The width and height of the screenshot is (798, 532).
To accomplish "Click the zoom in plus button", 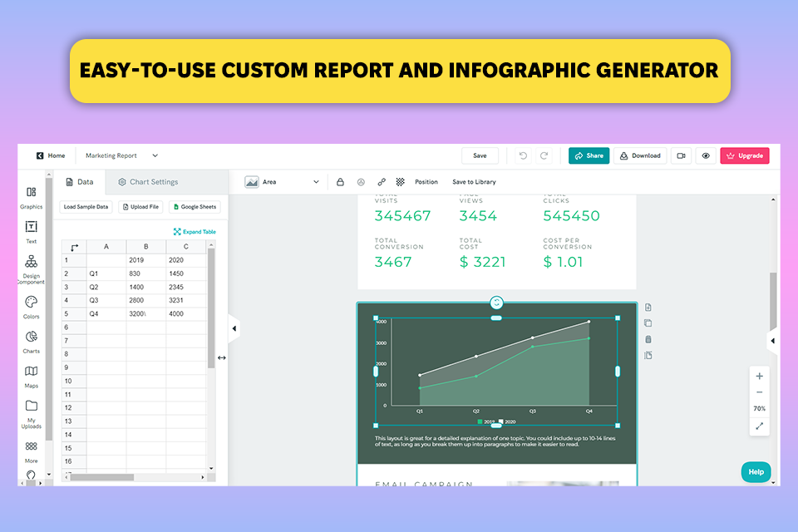I will tap(759, 377).
